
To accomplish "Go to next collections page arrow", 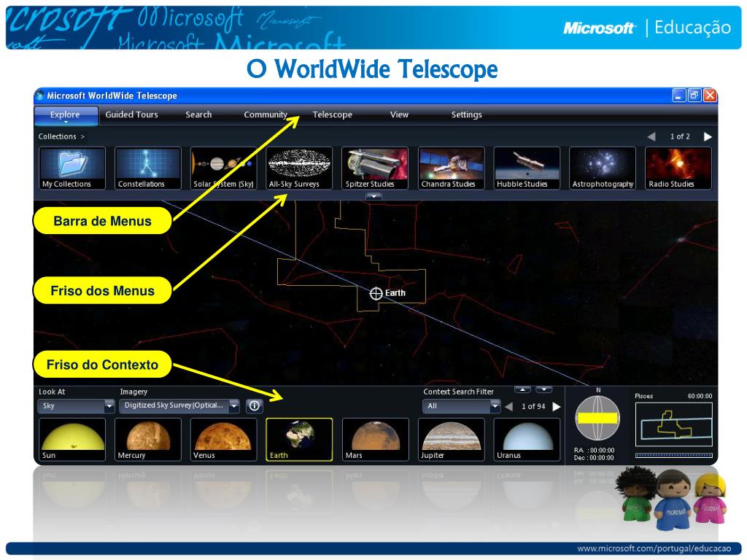I will tap(708, 136).
